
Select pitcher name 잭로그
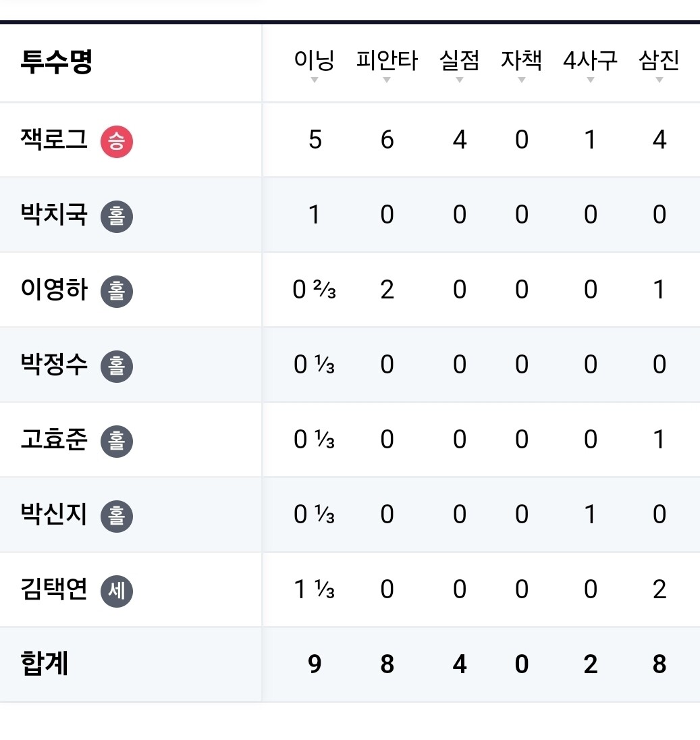(54, 140)
